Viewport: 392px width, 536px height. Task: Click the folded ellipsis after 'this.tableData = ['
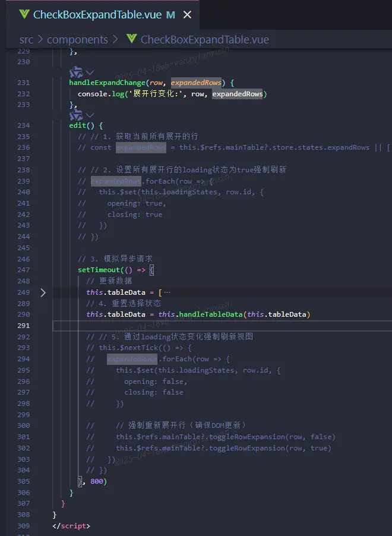coord(167,292)
